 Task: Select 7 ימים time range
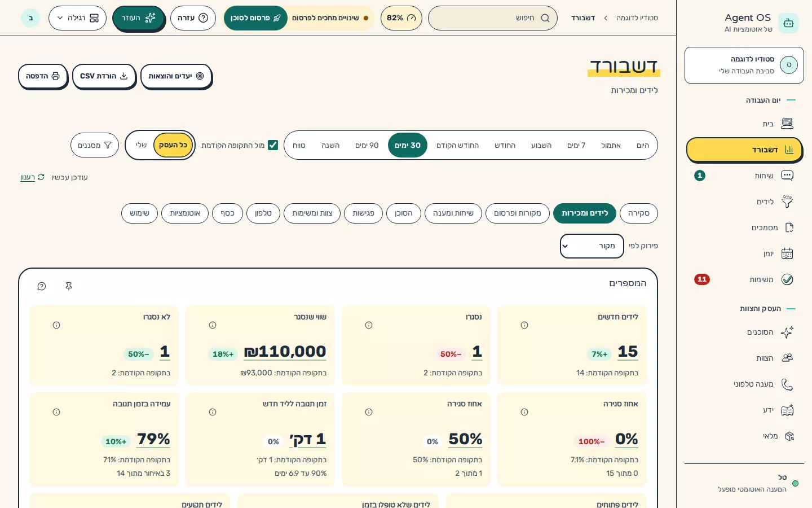576,145
